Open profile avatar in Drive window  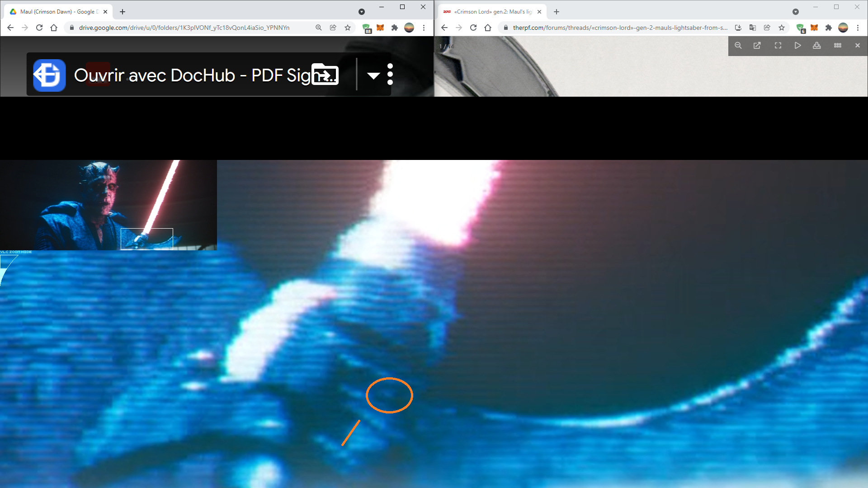pos(409,28)
